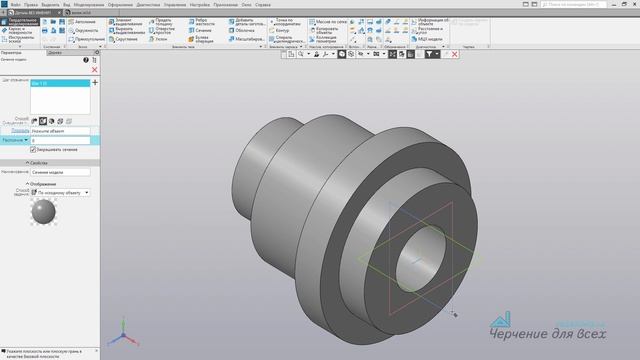
Task: Click the Сечение tool
Action: point(200,31)
